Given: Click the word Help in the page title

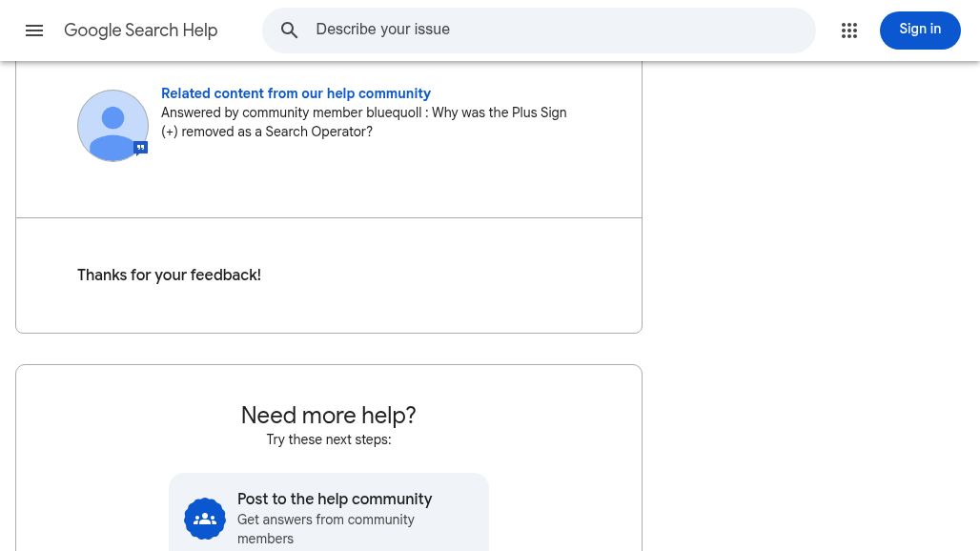Looking at the screenshot, I should click(200, 31).
